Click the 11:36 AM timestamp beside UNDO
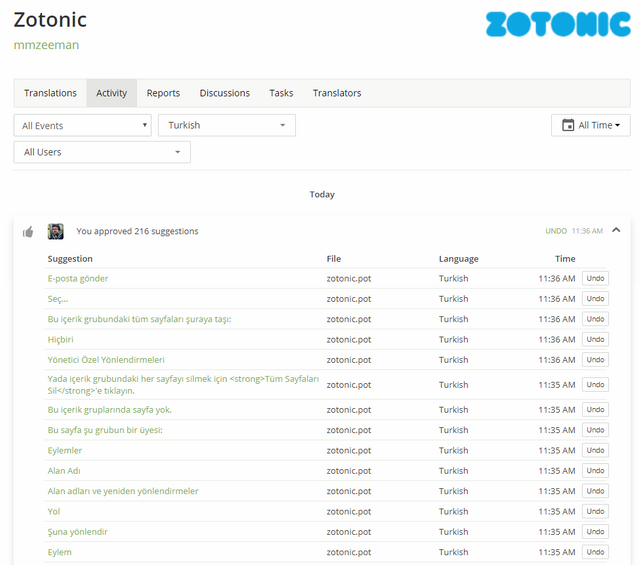 click(587, 231)
